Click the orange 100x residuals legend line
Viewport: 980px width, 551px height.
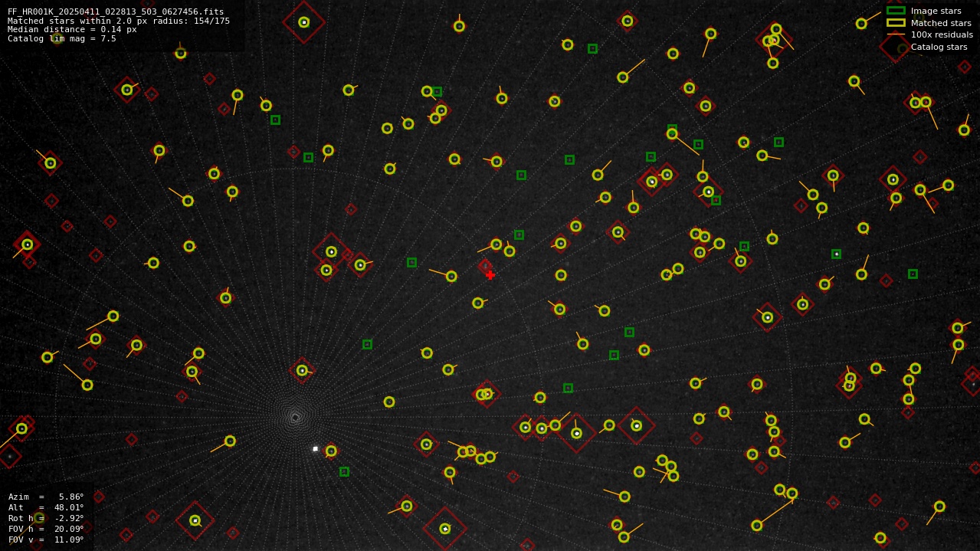[896, 34]
